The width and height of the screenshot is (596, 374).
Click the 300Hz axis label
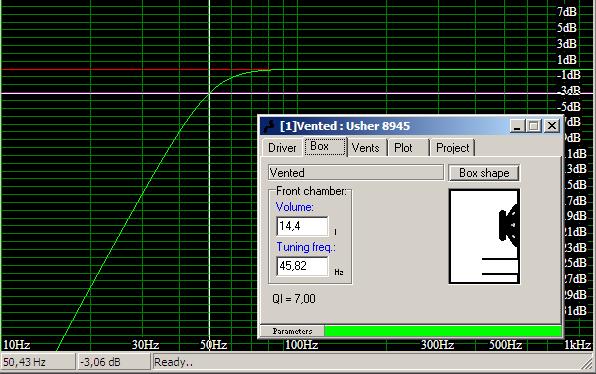click(437, 345)
